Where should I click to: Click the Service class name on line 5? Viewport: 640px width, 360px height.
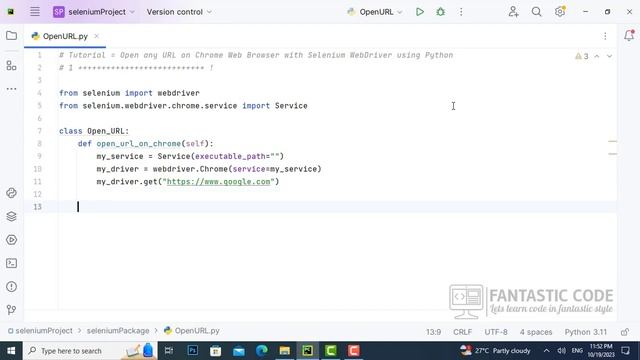291,106
